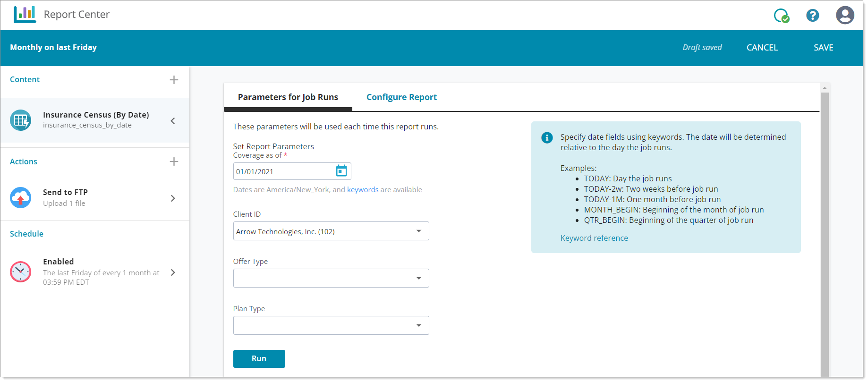Switch to the Configure Report tab
The width and height of the screenshot is (868, 382).
[x=401, y=97]
